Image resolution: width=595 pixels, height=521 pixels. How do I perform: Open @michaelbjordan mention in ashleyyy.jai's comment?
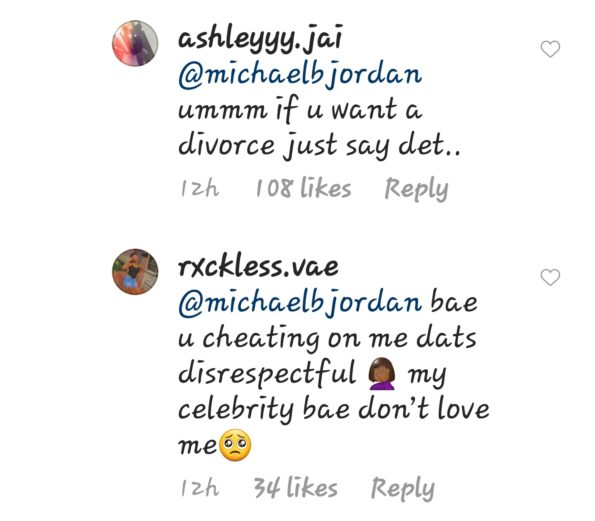tap(300, 74)
